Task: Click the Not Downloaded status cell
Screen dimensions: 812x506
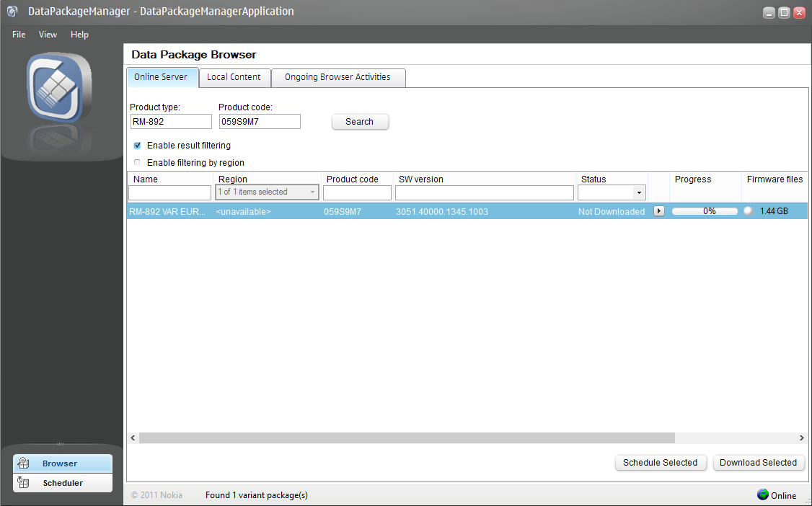Action: point(612,212)
